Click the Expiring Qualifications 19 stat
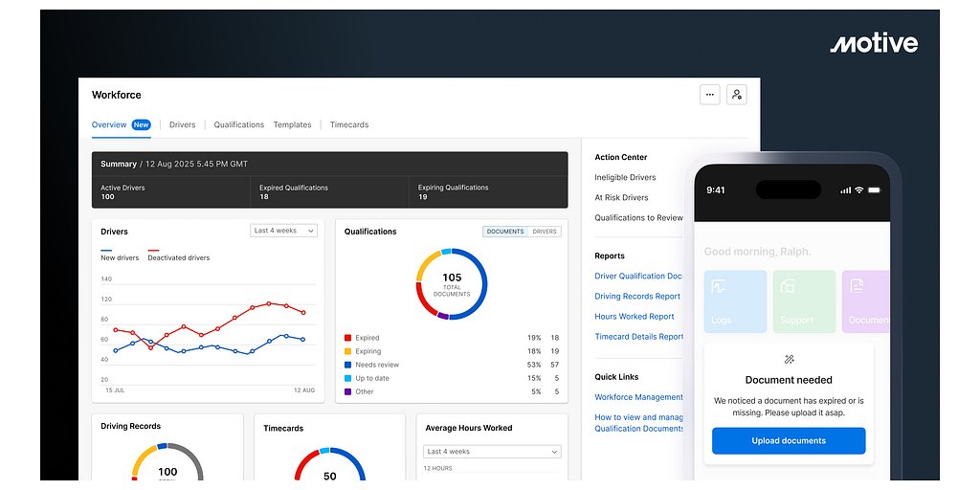The height and width of the screenshot is (490, 980). click(x=489, y=191)
